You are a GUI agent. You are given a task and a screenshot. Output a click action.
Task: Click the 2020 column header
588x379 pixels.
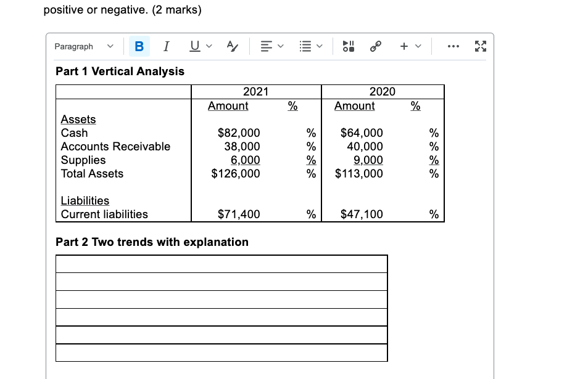(382, 92)
